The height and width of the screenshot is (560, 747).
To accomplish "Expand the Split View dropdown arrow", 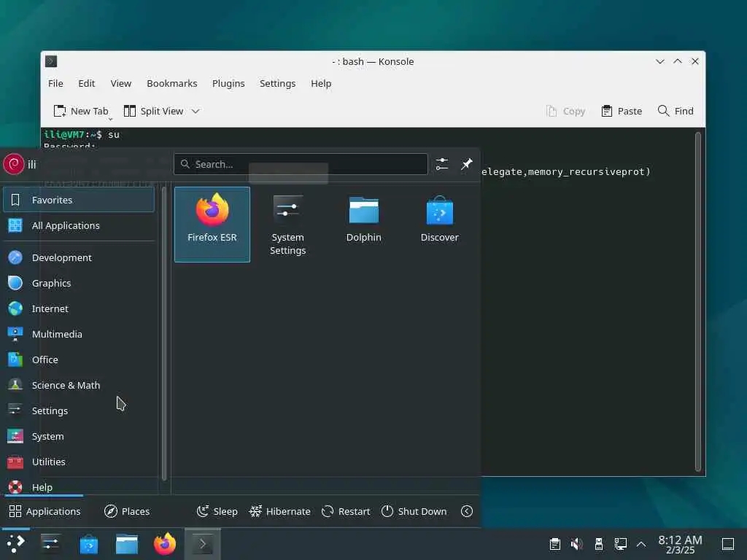I will 196,112.
